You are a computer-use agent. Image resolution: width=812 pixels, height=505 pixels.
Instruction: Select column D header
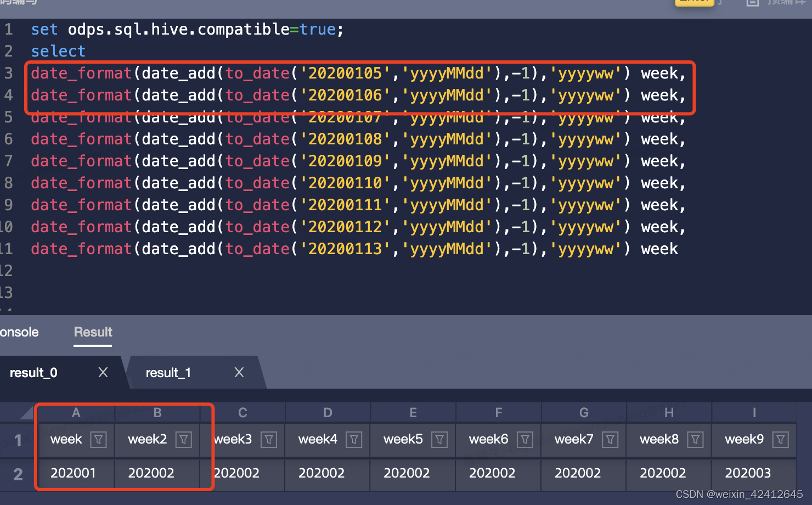point(328,413)
